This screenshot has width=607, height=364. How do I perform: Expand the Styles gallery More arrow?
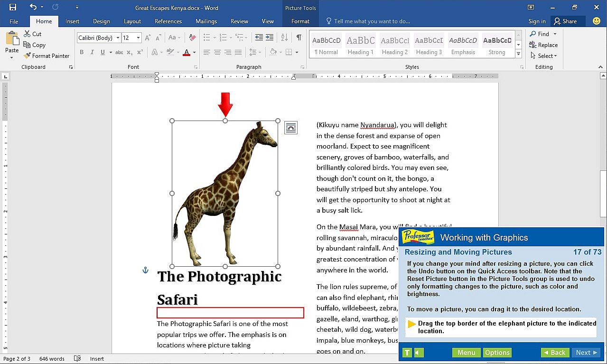[x=519, y=55]
